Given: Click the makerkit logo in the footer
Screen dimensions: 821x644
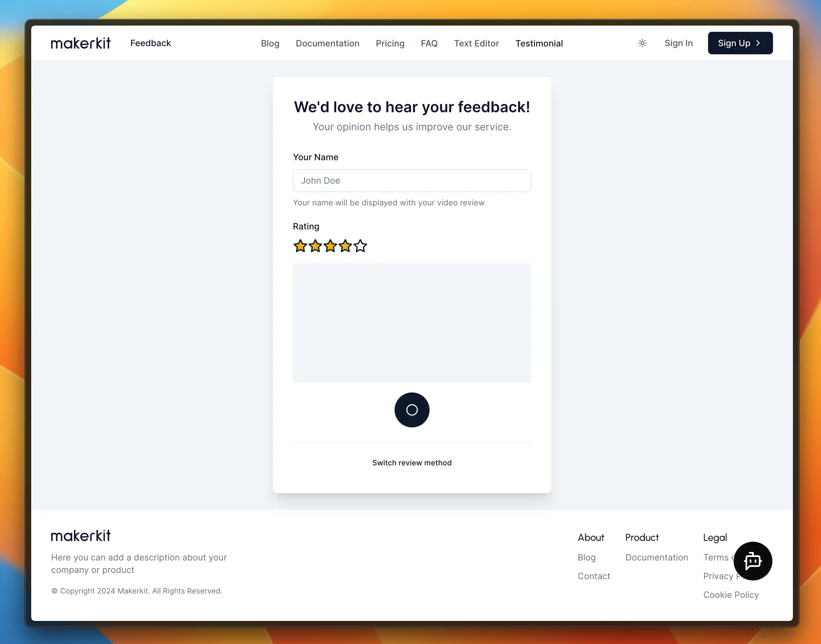Looking at the screenshot, I should tap(80, 536).
